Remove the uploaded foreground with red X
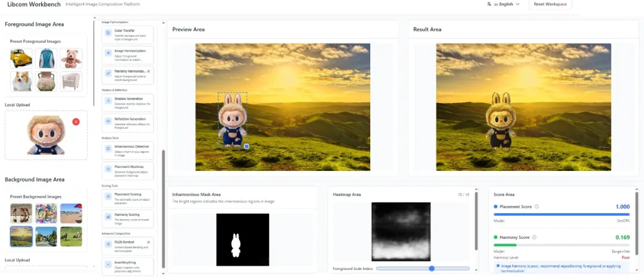The image size is (644, 277). click(76, 122)
